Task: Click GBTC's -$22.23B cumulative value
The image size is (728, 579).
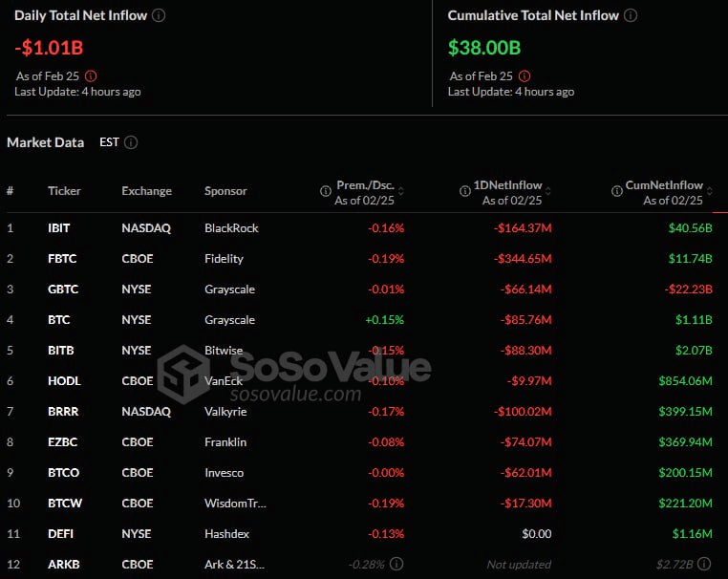Action: (688, 289)
